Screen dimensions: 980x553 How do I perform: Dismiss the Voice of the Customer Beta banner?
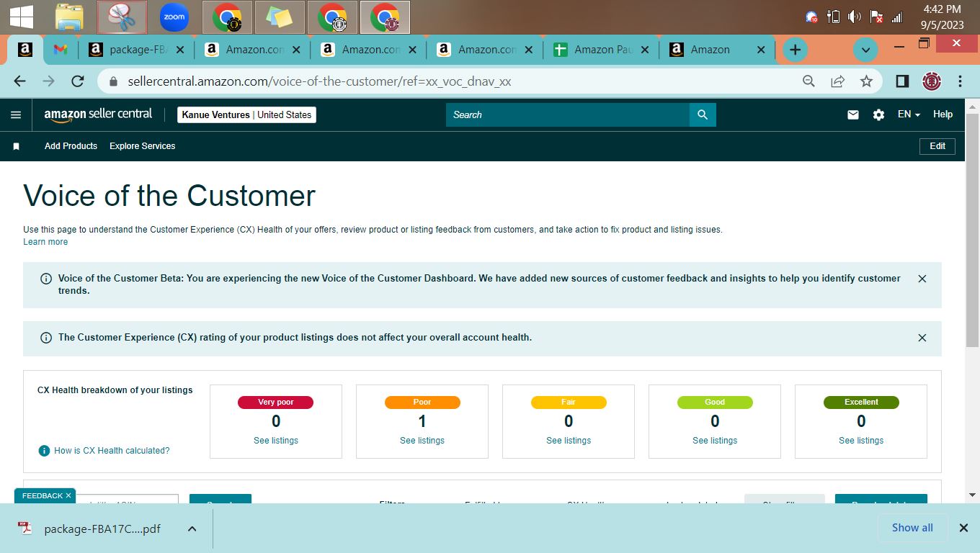pyautogui.click(x=922, y=279)
